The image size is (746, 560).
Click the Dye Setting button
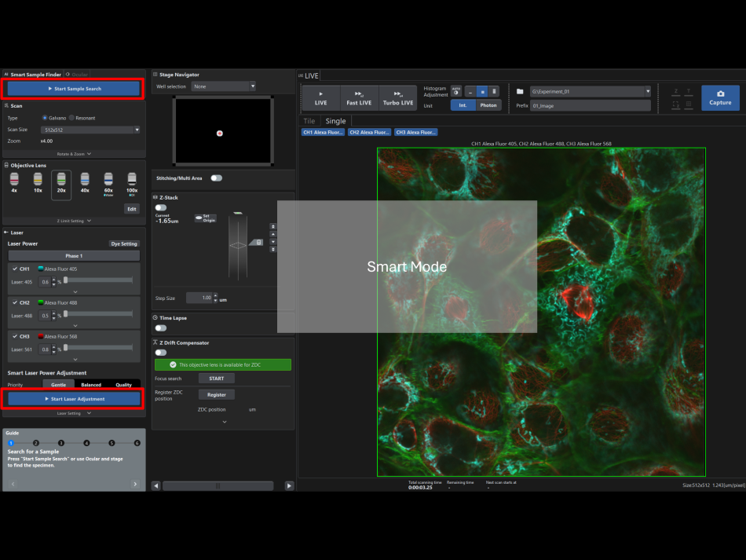tap(123, 244)
